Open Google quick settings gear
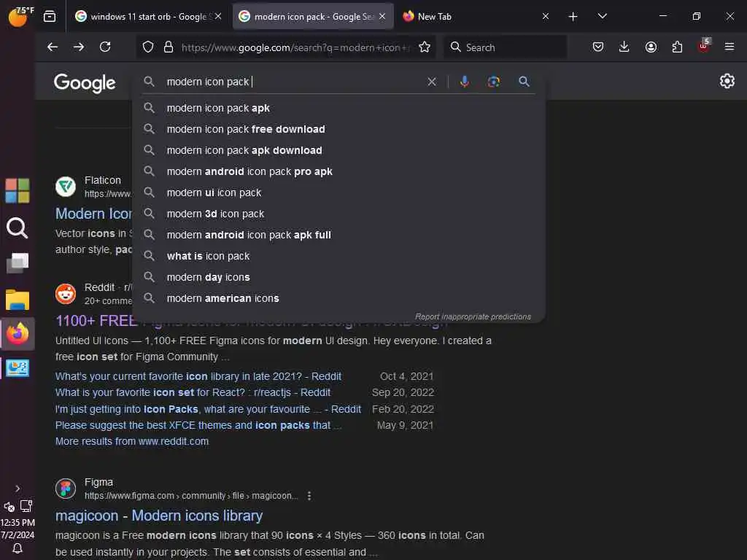 pos(727,81)
